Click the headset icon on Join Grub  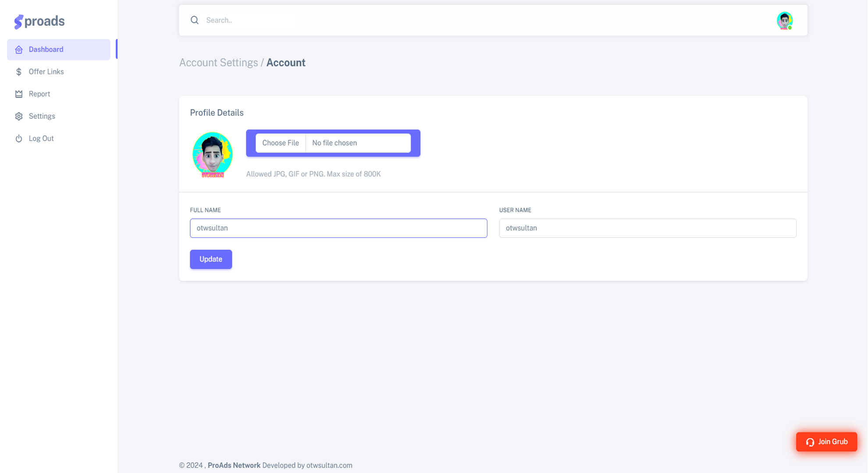[x=810, y=442]
